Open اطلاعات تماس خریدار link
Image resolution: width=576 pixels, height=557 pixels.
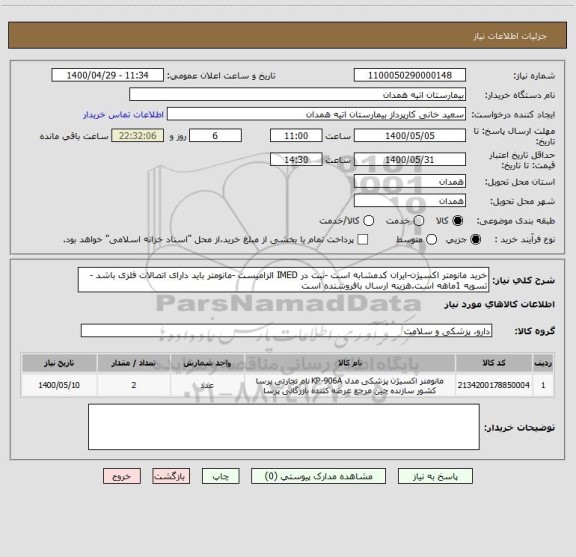click(123, 115)
